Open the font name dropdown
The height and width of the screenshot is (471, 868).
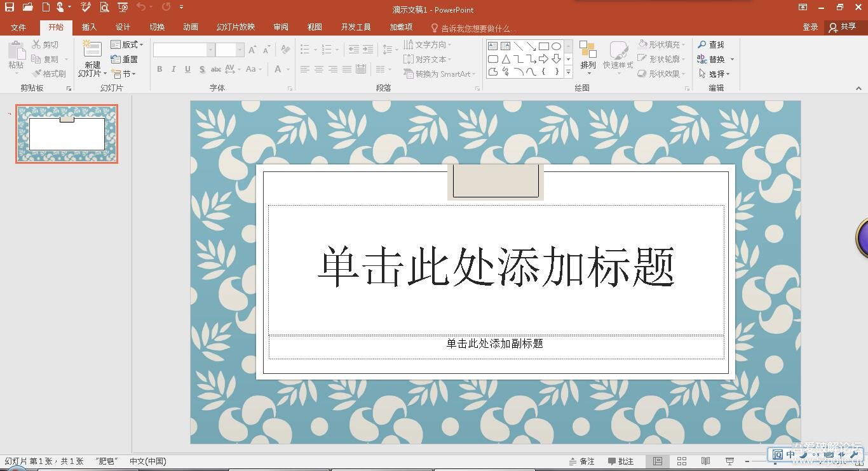coord(210,50)
